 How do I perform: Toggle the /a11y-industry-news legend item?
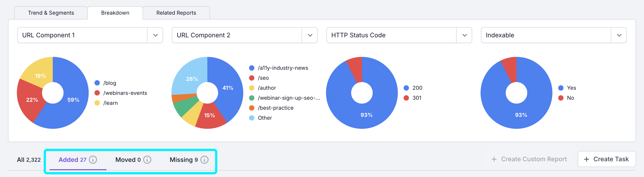(279, 68)
